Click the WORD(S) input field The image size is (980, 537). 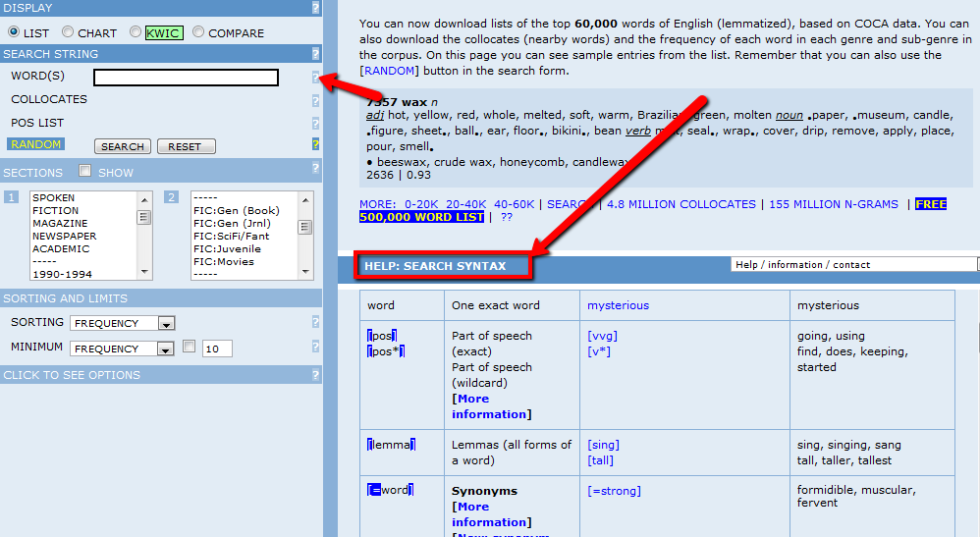tap(186, 78)
